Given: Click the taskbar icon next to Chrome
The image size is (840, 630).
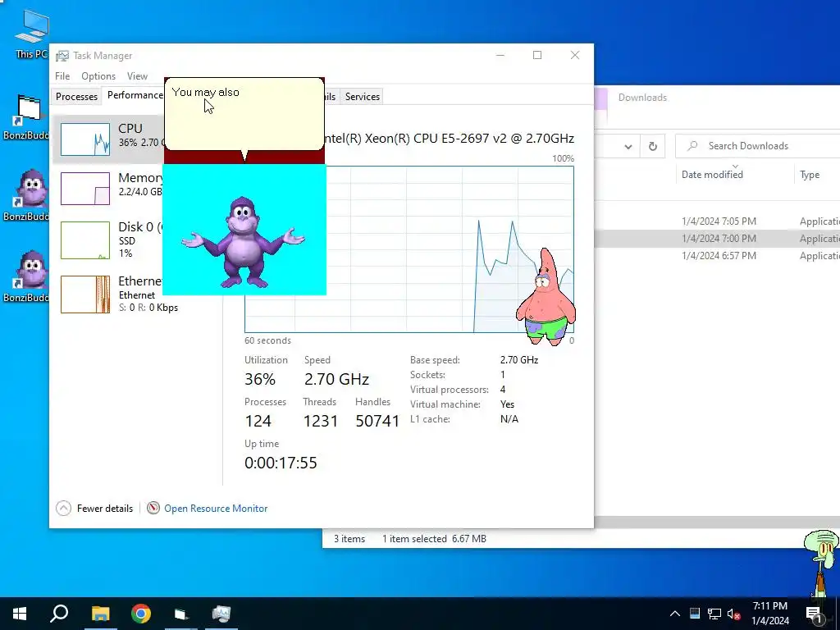Looking at the screenshot, I should tap(181, 614).
